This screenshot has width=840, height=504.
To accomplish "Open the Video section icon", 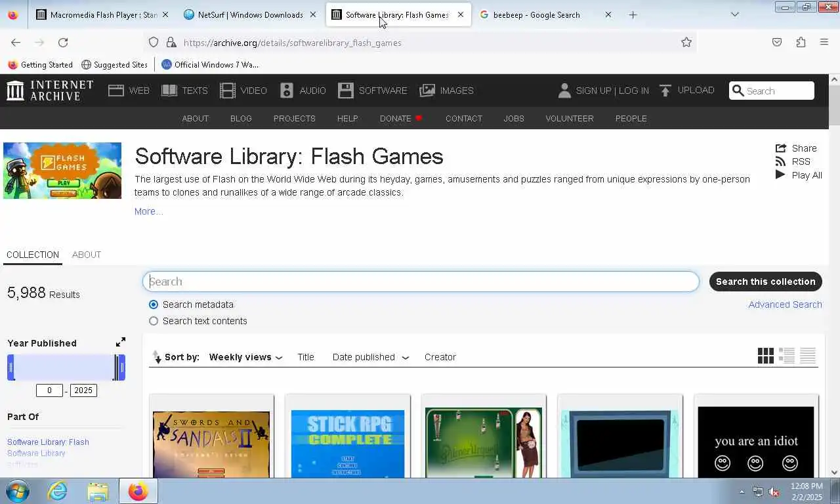I will pyautogui.click(x=228, y=91).
